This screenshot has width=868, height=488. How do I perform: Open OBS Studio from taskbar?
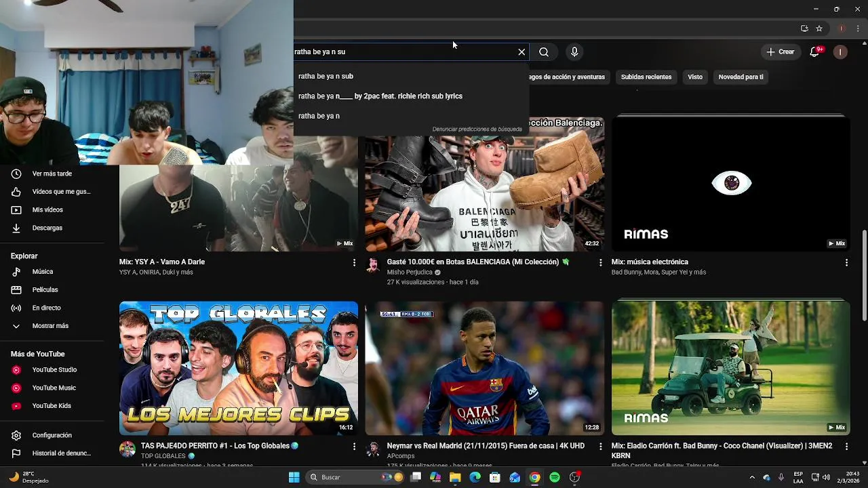[574, 477]
